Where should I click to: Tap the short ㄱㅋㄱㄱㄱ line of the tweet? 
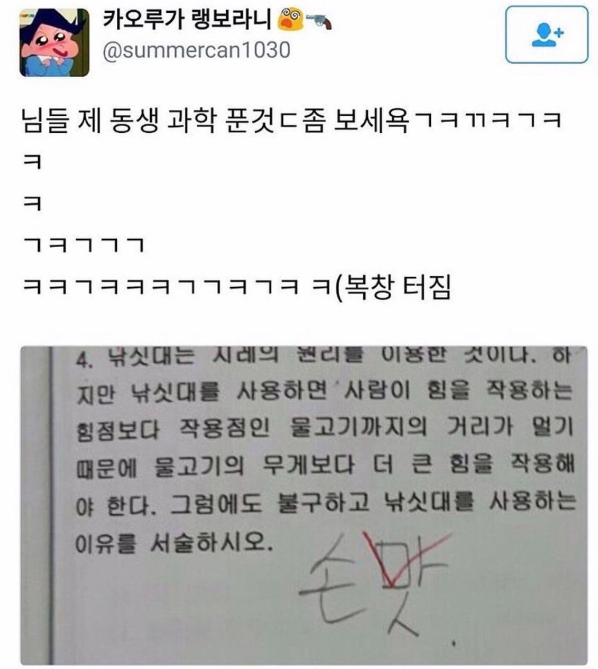84,245
